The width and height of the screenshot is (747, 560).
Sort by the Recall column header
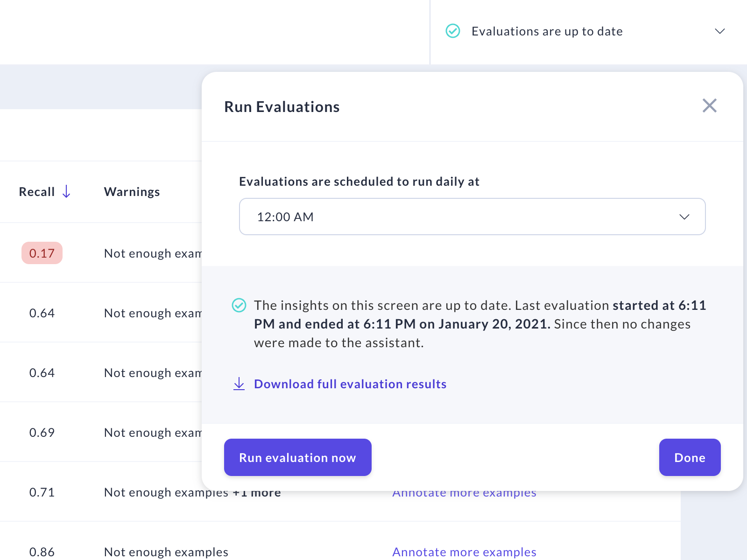37,192
